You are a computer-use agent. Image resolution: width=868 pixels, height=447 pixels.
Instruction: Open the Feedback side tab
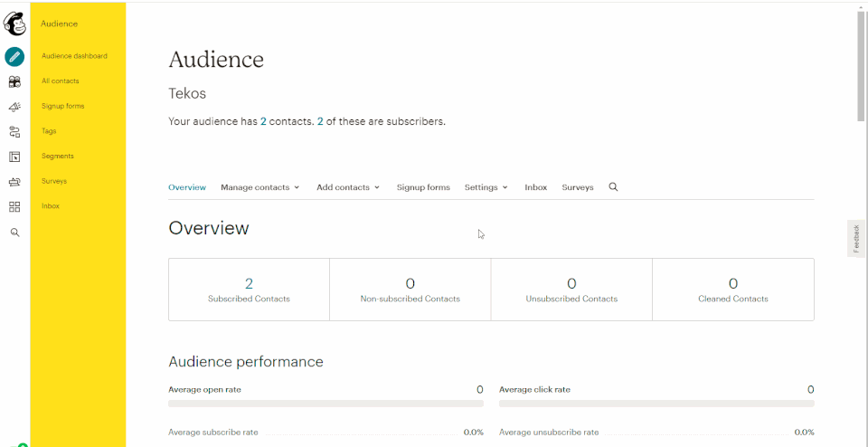[x=856, y=238]
